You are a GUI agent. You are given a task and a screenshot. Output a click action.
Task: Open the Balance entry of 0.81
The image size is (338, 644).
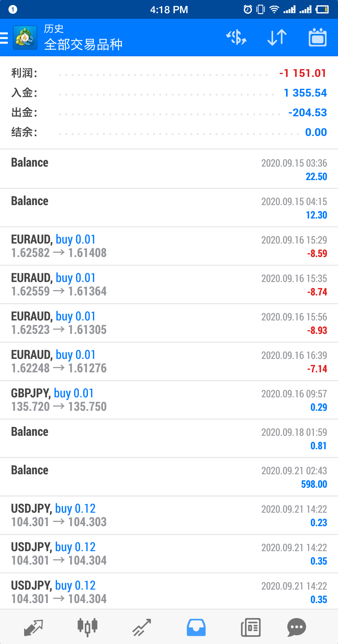[169, 439]
